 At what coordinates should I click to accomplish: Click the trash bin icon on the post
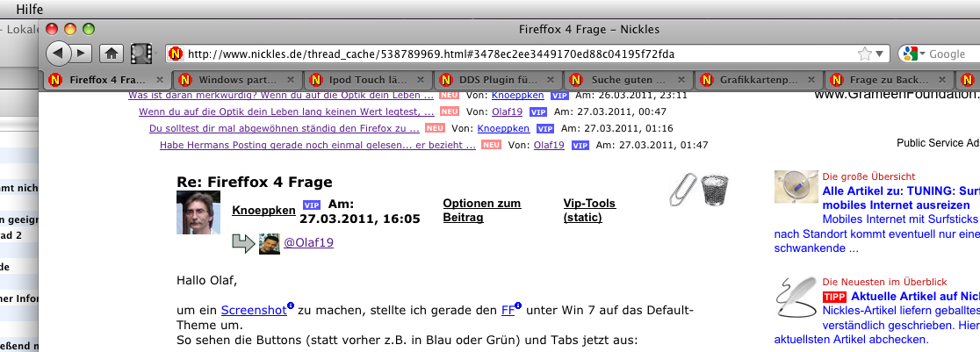[714, 190]
